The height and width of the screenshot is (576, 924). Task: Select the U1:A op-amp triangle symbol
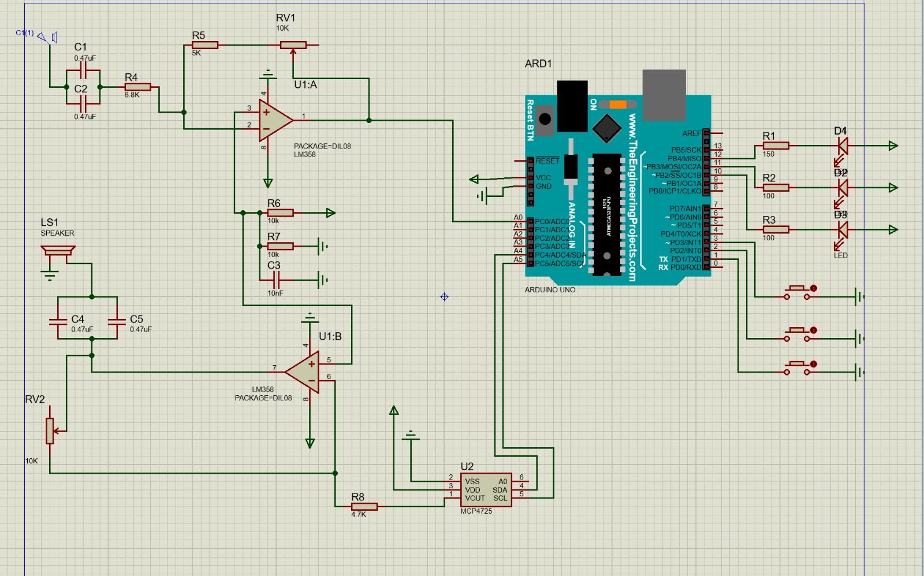(x=274, y=120)
